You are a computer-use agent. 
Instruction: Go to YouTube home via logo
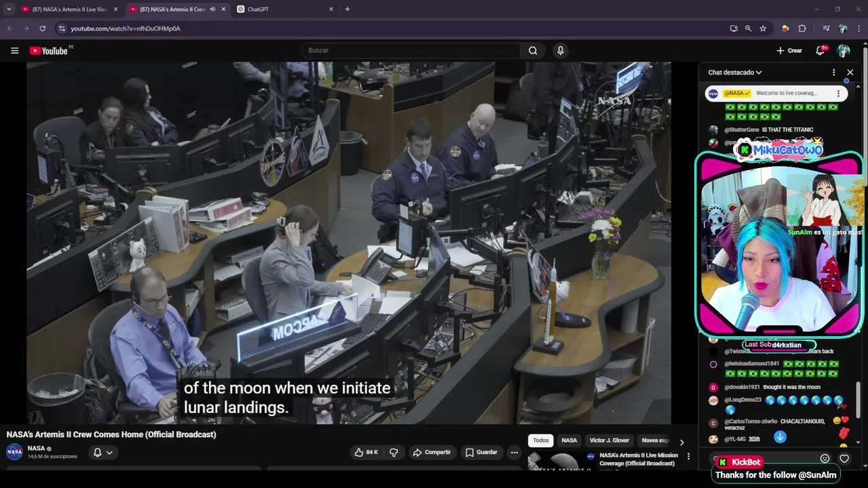pos(49,51)
